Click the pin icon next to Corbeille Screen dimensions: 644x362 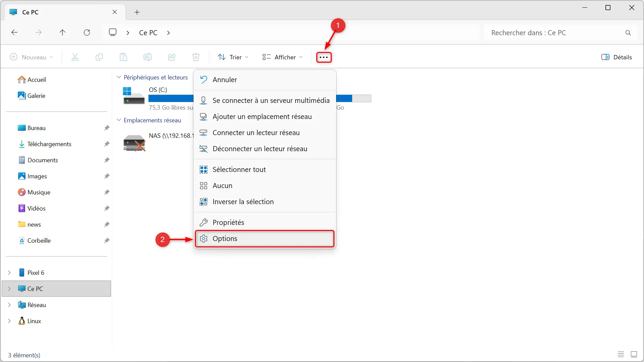[107, 240]
